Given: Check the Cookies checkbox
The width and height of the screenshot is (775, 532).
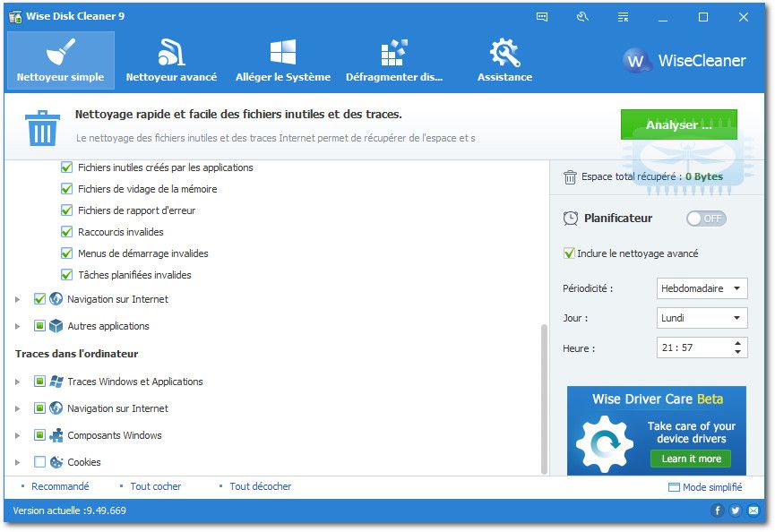Looking at the screenshot, I should [39, 462].
